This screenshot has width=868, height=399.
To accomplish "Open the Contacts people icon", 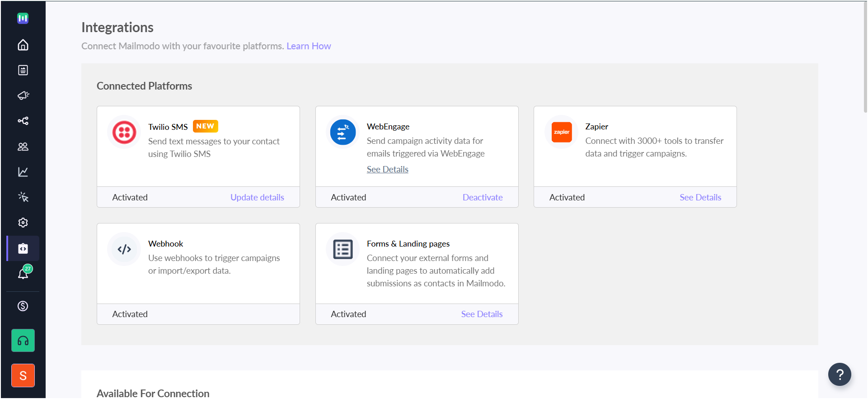I will pos(23,147).
